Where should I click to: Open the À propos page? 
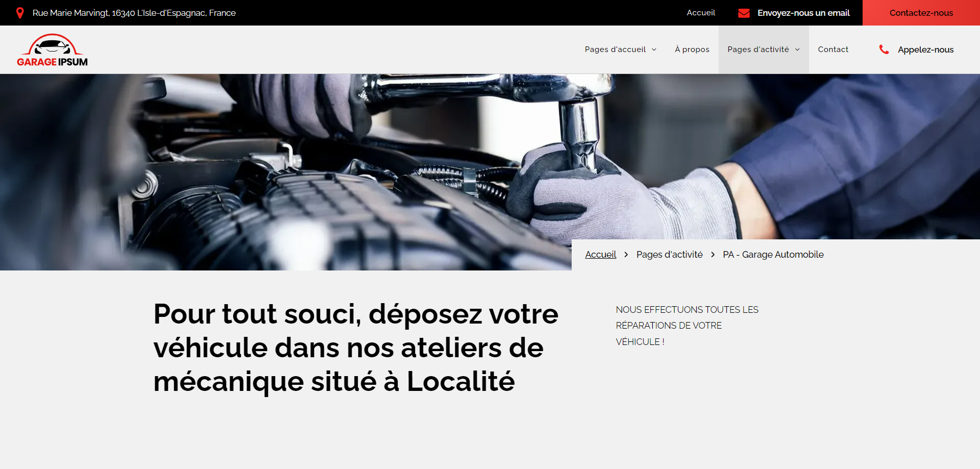(692, 50)
